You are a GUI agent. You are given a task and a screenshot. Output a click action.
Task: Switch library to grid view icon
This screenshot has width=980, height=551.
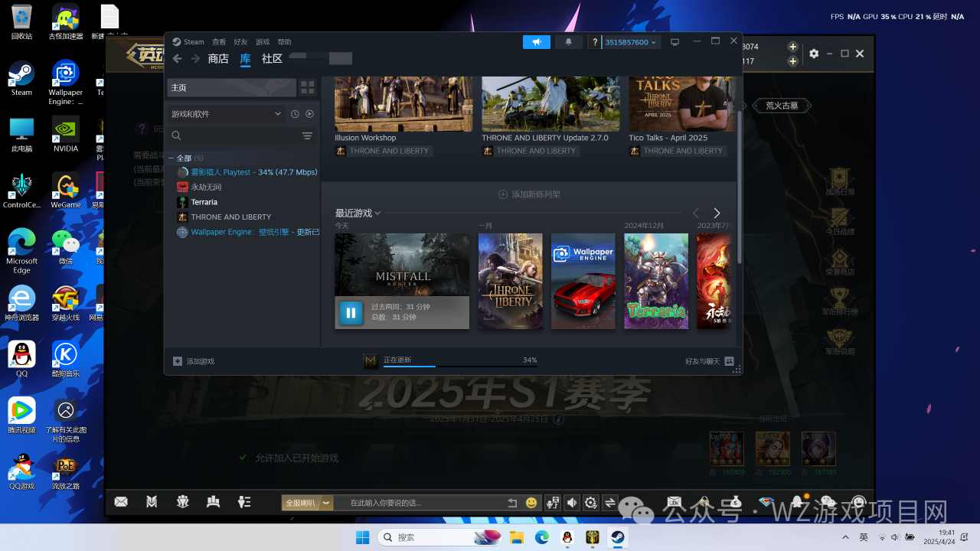click(x=307, y=87)
